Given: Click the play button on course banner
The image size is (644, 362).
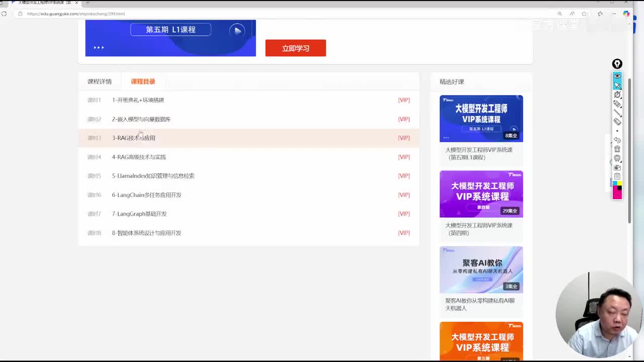Looking at the screenshot, I should click(237, 31).
